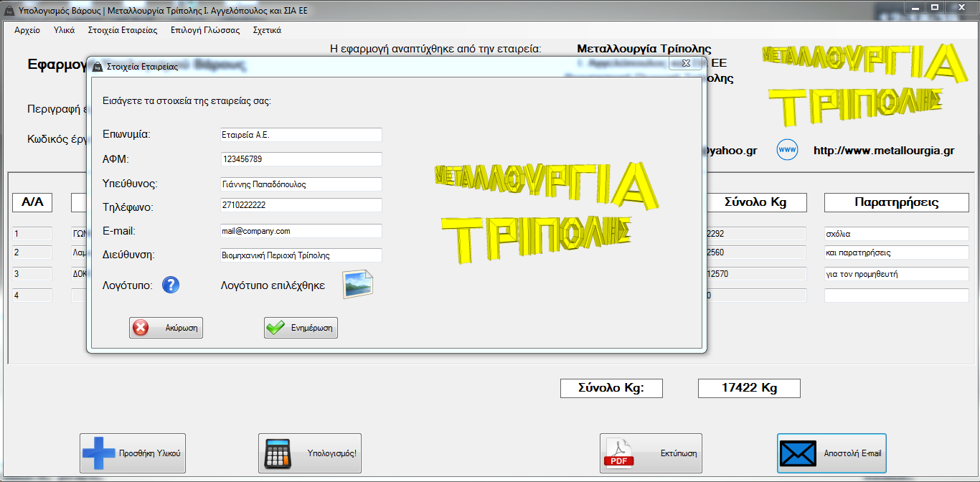
Task: Click the Υπεύθυνος name field
Action: 301,184
